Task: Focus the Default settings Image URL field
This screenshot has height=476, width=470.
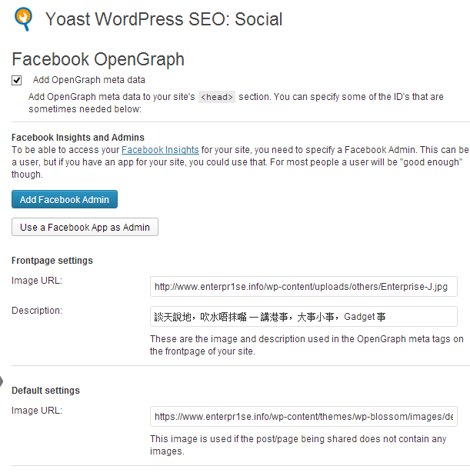Action: (304, 416)
